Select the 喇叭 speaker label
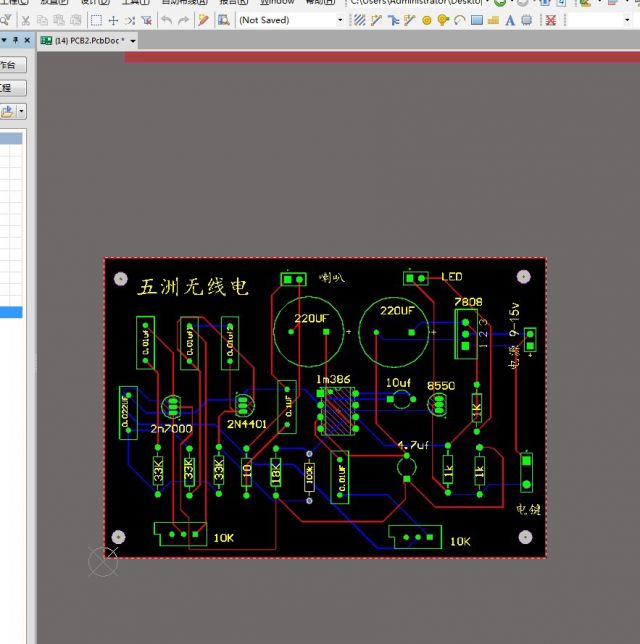 tap(332, 278)
